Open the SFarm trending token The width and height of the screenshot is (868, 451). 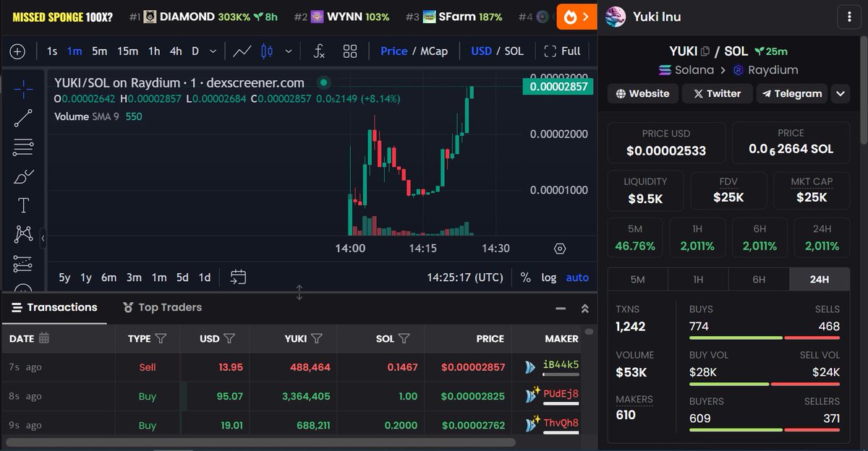(454, 17)
